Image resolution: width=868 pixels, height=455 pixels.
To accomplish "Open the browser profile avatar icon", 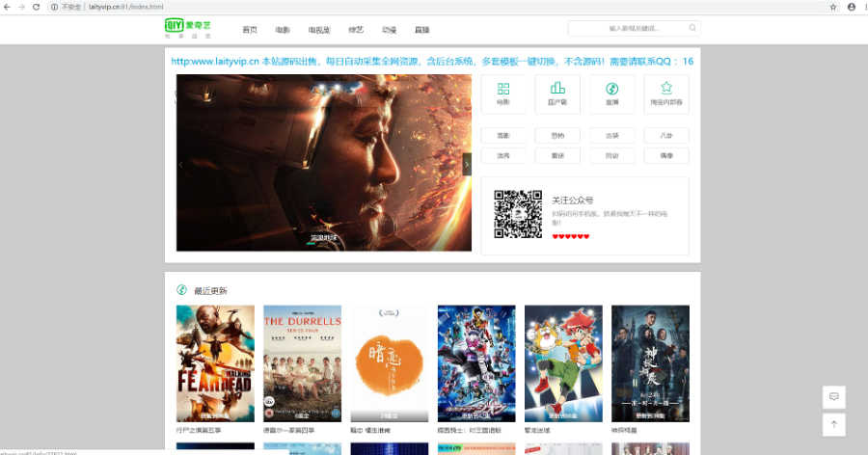I will point(852,7).
